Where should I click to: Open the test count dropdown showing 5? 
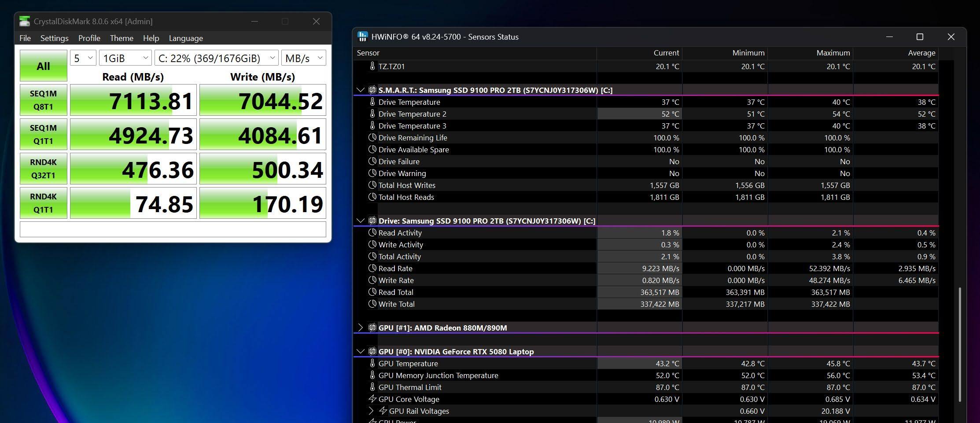pos(83,58)
